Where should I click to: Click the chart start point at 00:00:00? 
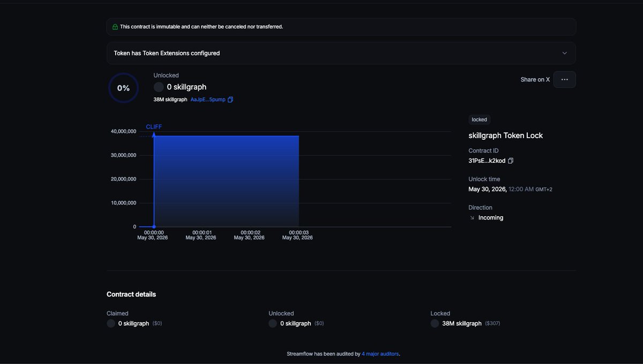(x=154, y=227)
